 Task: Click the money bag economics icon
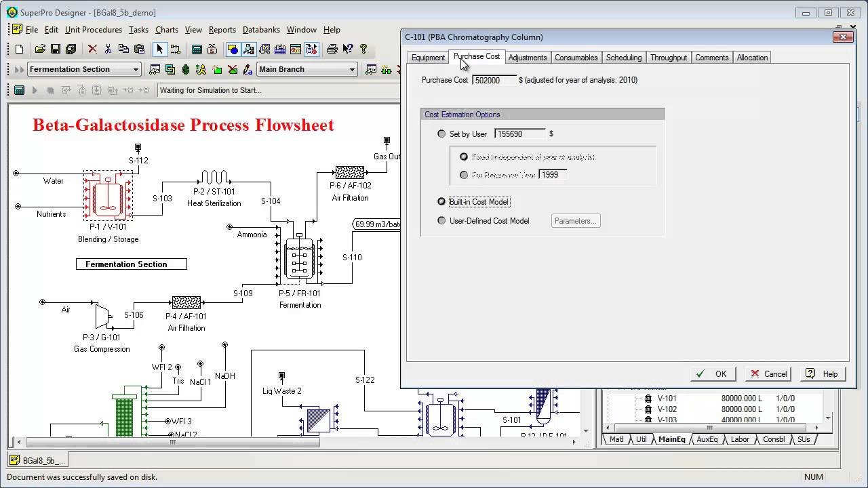point(212,49)
